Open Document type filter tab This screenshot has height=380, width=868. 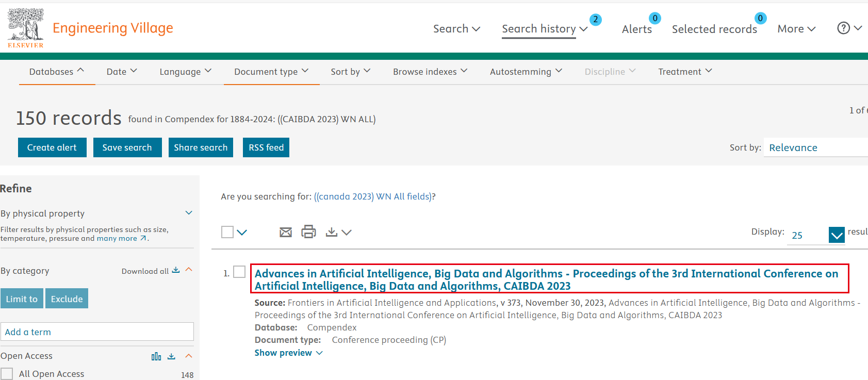point(271,72)
